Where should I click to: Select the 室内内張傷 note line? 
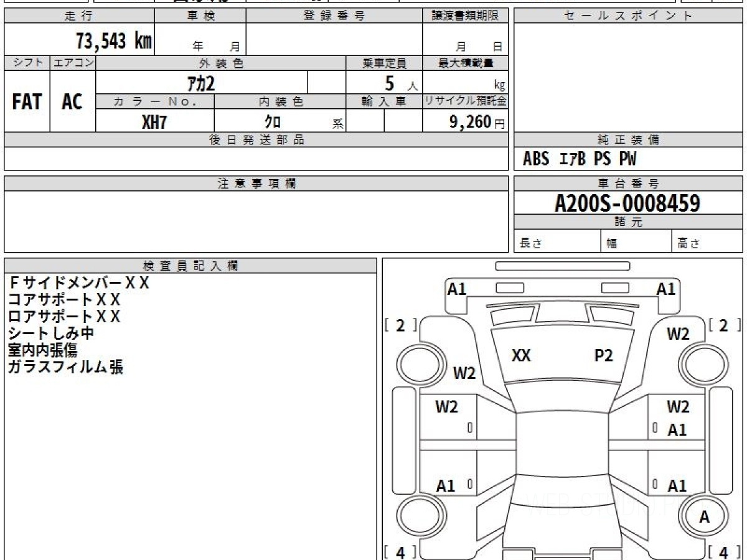click(42, 350)
